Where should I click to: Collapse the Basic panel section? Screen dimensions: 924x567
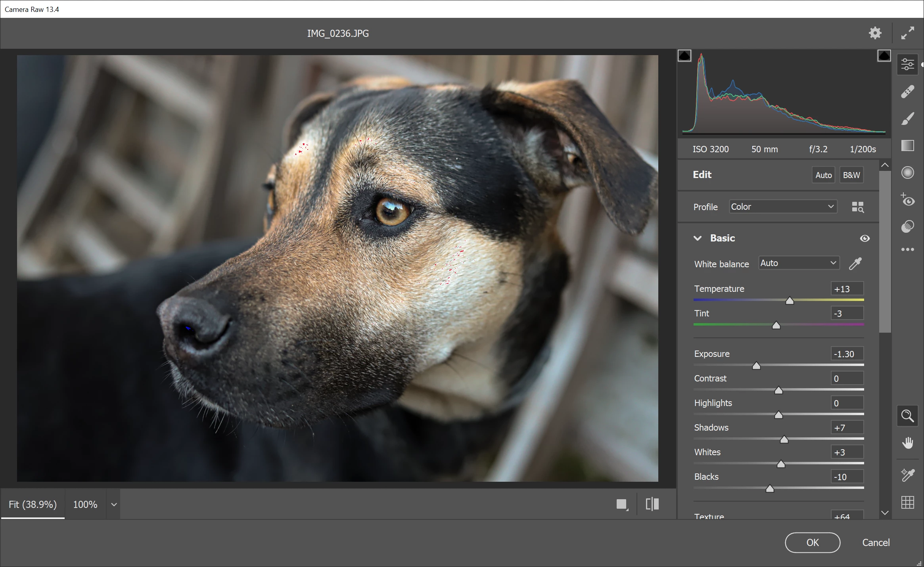[698, 238]
